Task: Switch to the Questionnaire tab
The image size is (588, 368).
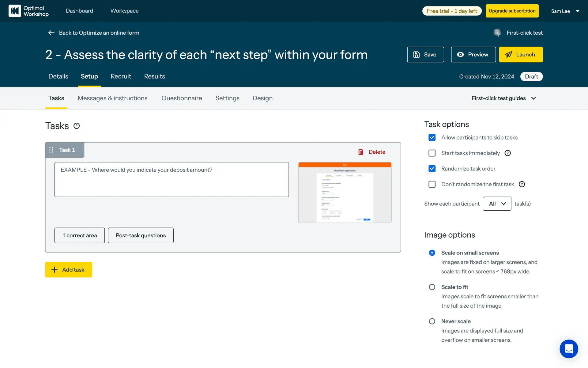Action: (182, 98)
